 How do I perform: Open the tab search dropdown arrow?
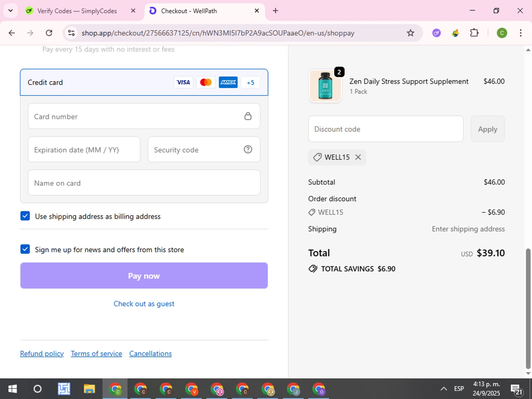11,11
